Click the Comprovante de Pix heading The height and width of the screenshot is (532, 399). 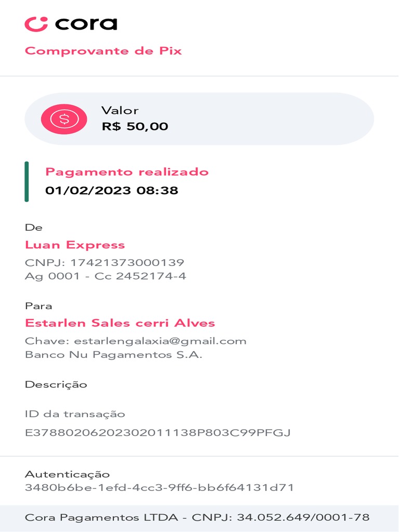point(103,51)
